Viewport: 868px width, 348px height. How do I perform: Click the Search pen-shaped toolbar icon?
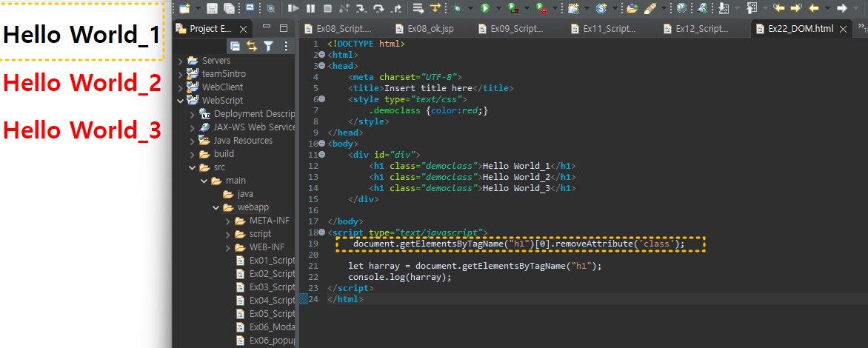(x=650, y=8)
